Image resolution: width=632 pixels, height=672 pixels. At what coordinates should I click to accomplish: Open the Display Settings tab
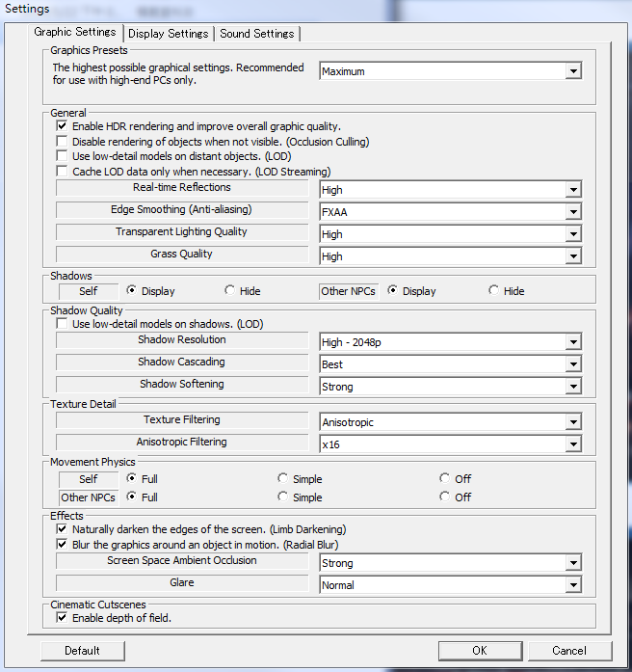[x=169, y=34]
